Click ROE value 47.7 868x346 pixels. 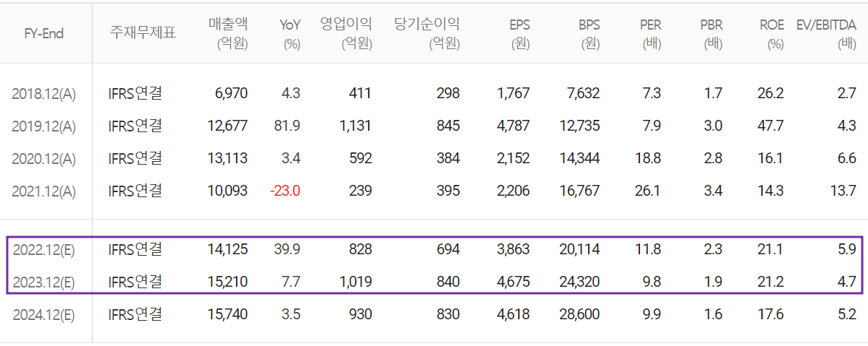click(x=771, y=126)
